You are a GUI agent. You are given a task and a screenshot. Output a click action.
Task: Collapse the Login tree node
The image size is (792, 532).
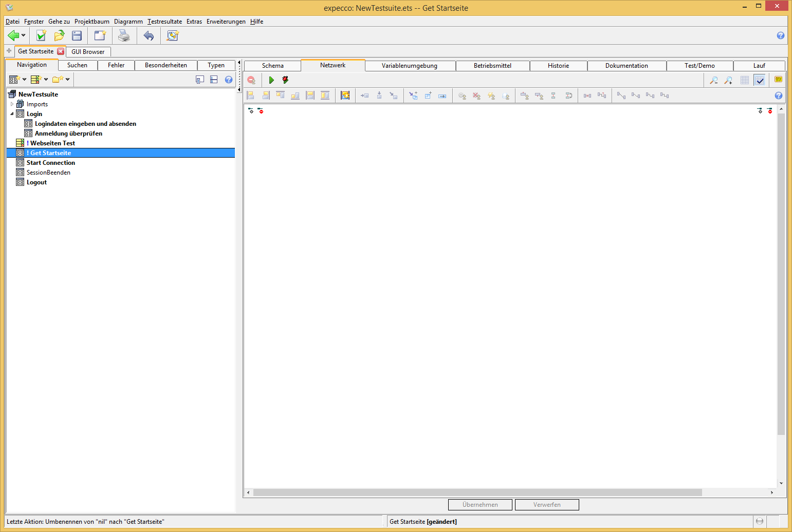[x=12, y=114]
